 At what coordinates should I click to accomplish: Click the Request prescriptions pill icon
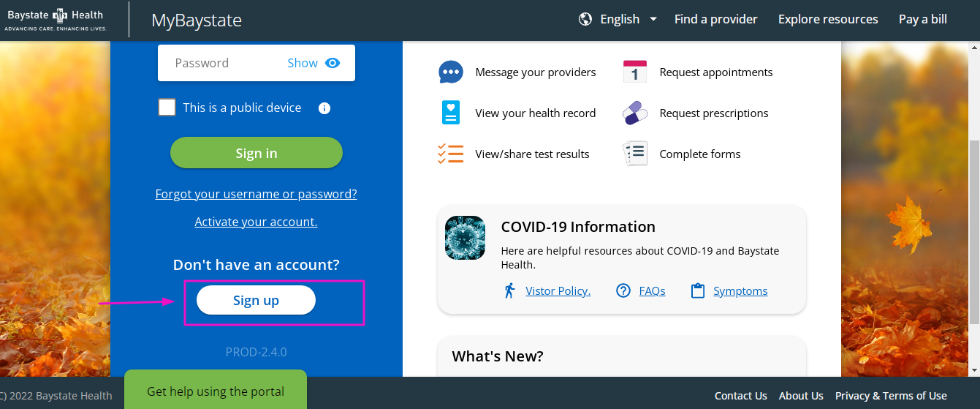[635, 113]
